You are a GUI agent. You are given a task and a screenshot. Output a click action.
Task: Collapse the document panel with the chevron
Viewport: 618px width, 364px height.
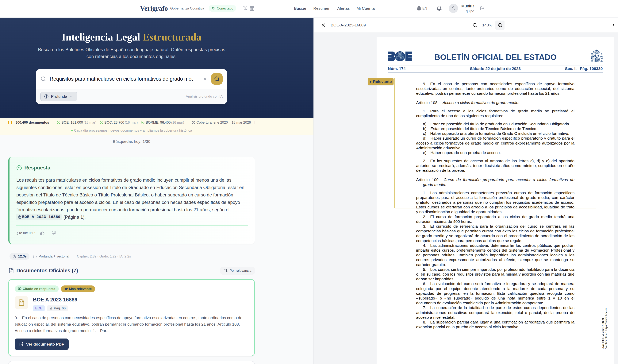(614, 25)
